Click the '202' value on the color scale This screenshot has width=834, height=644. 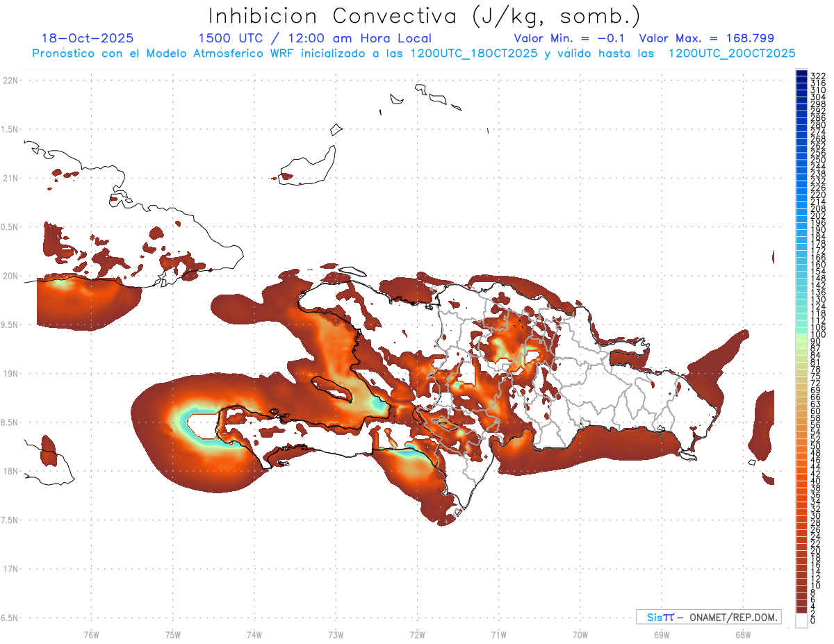[x=817, y=215]
